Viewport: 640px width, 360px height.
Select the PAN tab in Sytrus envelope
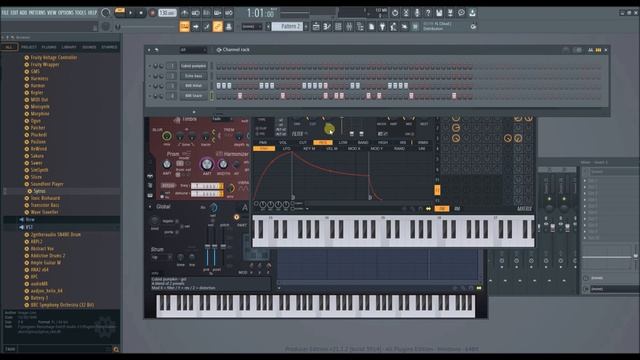coord(263,142)
